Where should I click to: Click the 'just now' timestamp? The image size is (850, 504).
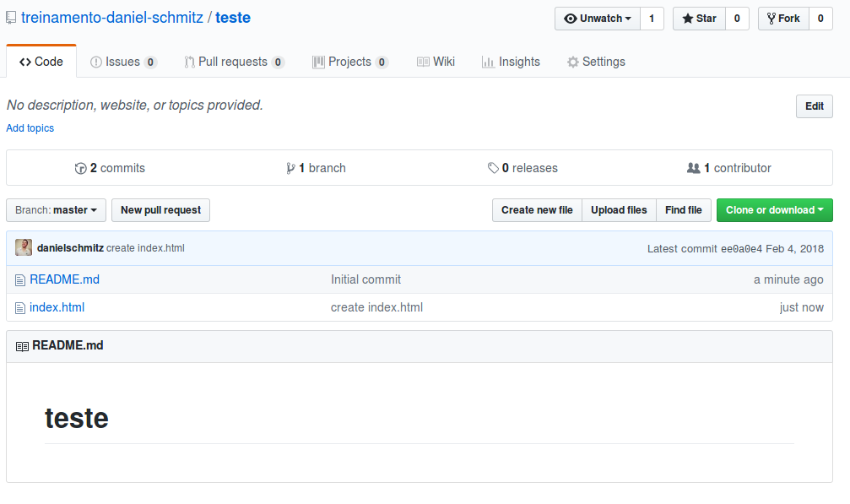pos(802,308)
